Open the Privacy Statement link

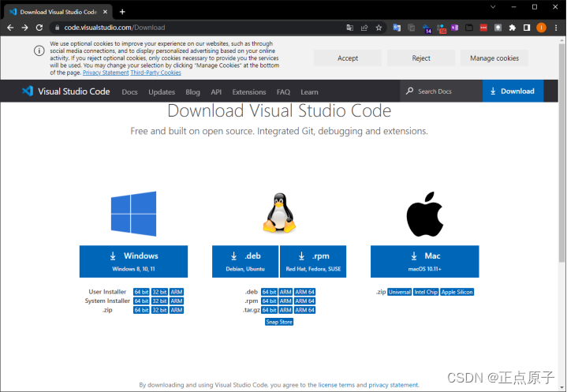(106, 73)
